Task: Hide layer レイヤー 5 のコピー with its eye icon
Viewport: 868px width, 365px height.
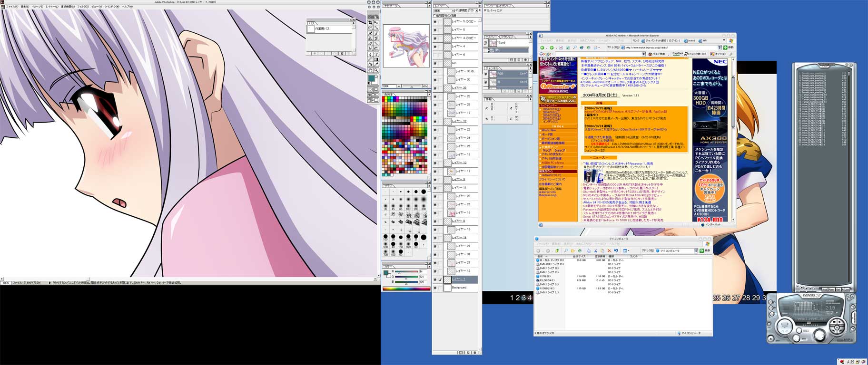Action: (435, 22)
